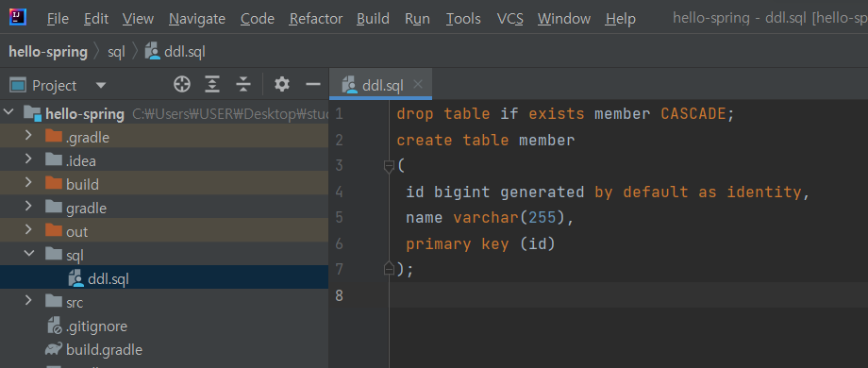The width and height of the screenshot is (868, 368).
Task: Open the View menu
Action: point(138,19)
